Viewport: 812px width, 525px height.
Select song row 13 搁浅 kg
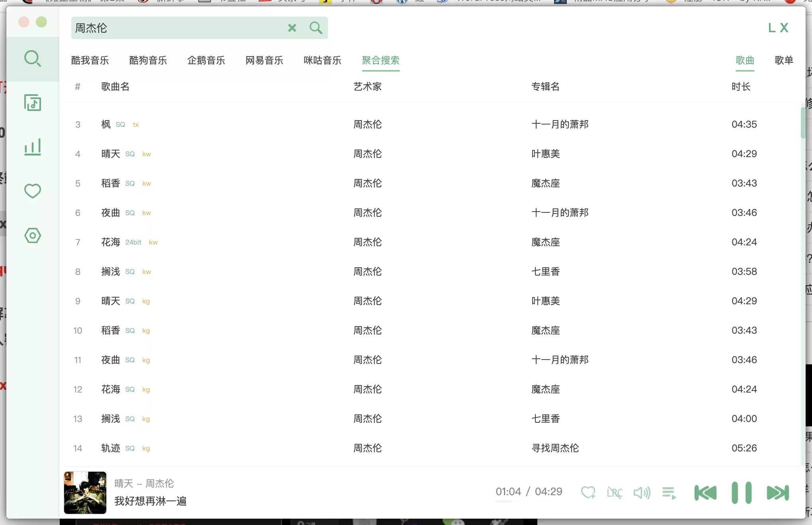[x=430, y=419]
